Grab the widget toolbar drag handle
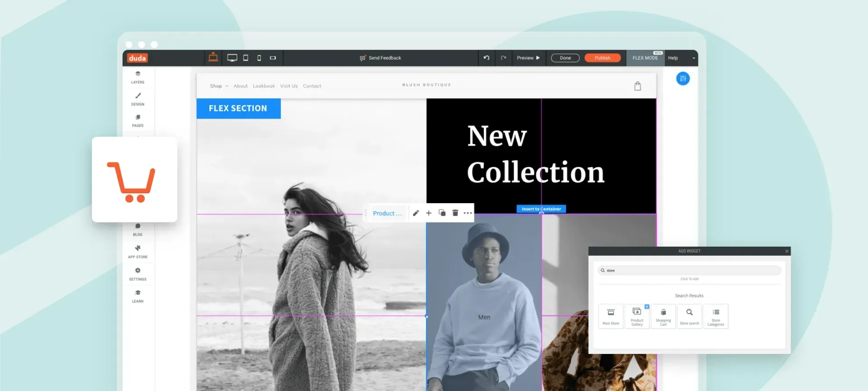Viewport: 868px width, 391px height. [366, 213]
